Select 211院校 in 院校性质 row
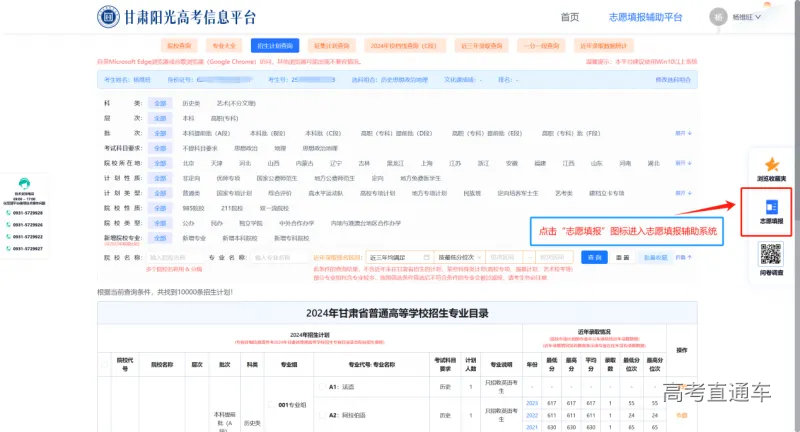800x432 pixels. [x=232, y=208]
